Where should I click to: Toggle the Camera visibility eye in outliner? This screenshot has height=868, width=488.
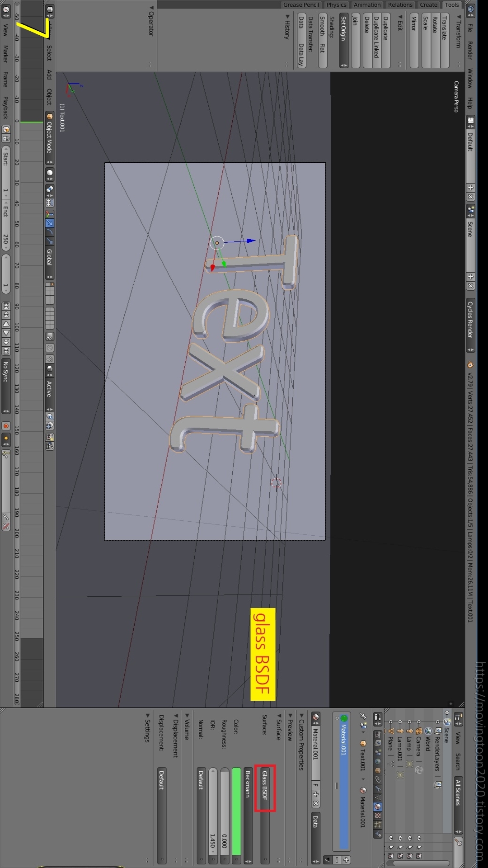[419, 838]
